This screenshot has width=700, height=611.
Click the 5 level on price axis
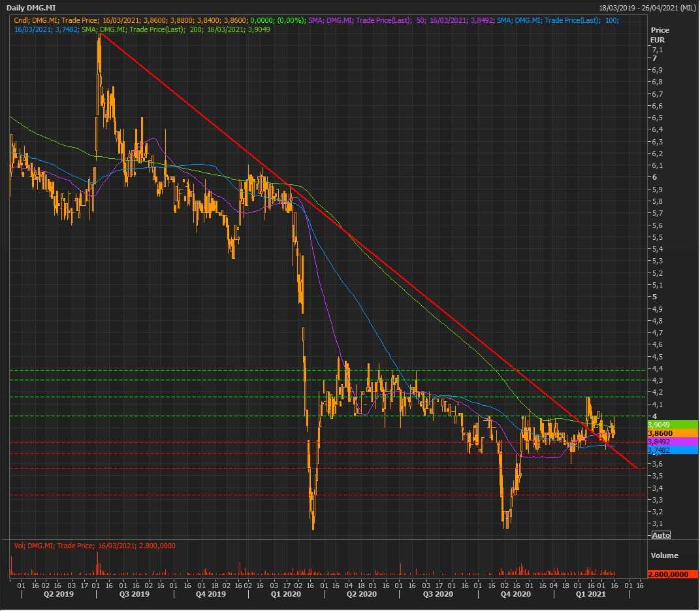click(x=653, y=297)
